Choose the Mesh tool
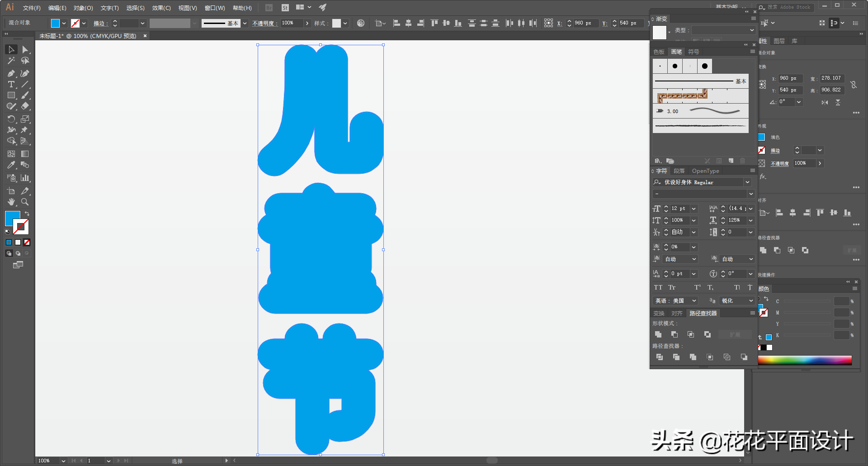The image size is (868, 466). [x=11, y=154]
